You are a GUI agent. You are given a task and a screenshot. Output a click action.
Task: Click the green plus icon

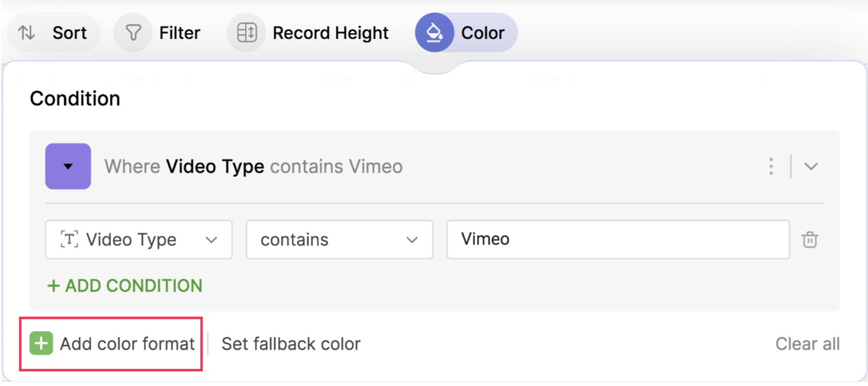[41, 344]
